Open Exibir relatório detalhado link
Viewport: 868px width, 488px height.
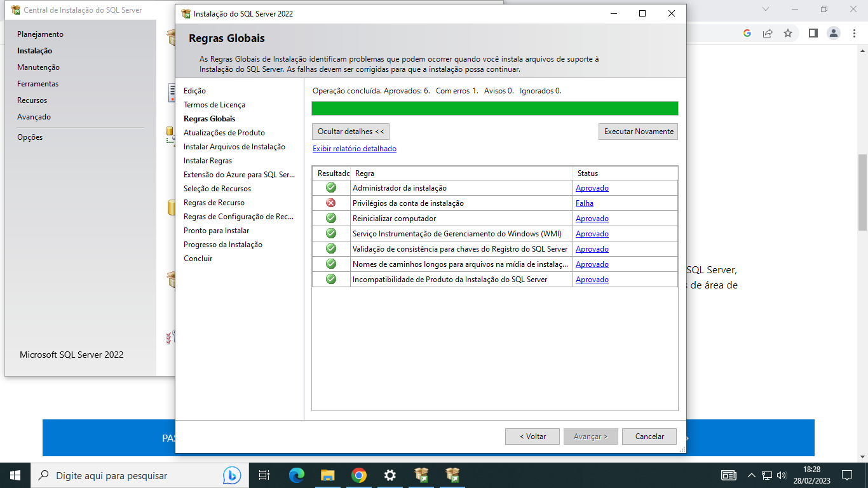[355, 149]
